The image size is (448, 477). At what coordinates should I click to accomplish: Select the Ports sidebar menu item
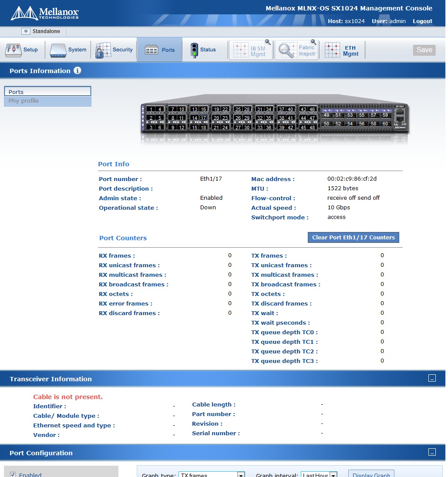pyautogui.click(x=47, y=91)
